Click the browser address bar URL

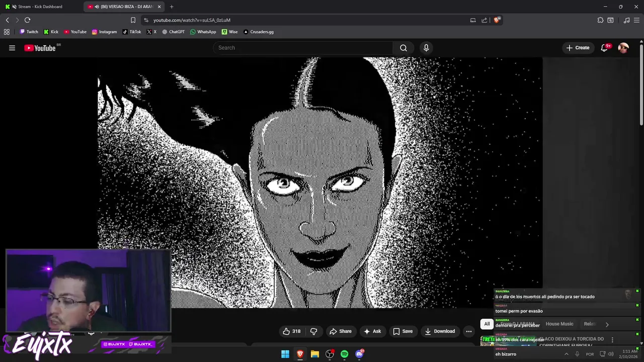pyautogui.click(x=192, y=20)
